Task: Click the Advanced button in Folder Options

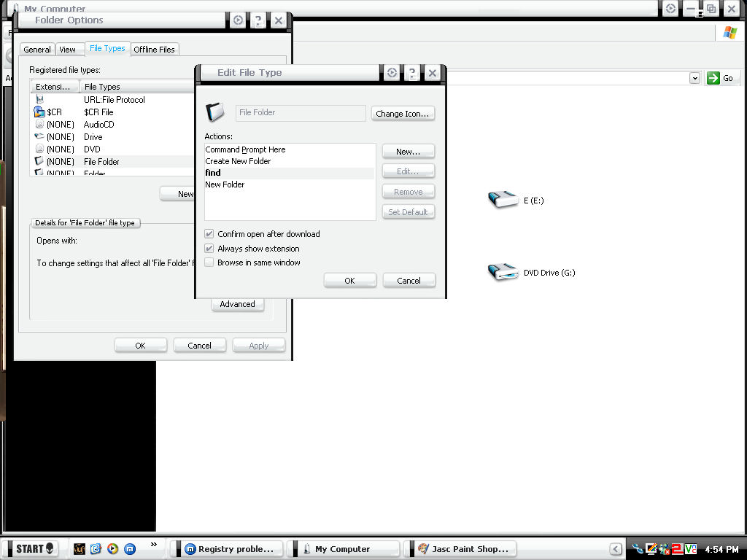Action: (x=238, y=304)
